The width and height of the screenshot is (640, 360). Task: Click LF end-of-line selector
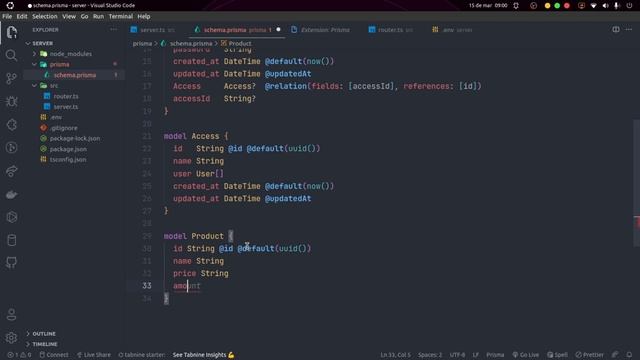click(476, 355)
